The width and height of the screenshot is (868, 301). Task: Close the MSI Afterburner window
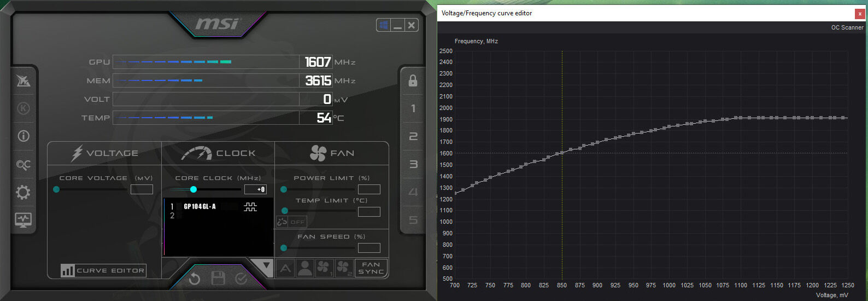point(412,25)
